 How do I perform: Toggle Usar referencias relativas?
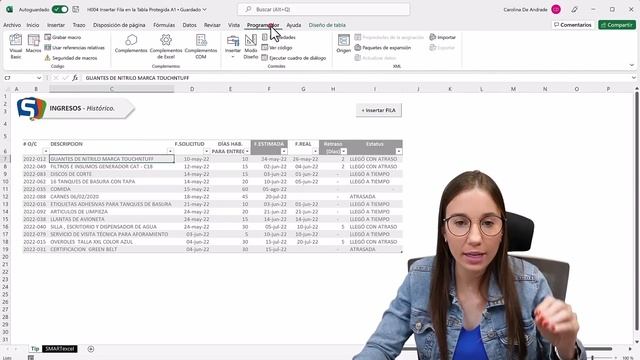[x=74, y=48]
